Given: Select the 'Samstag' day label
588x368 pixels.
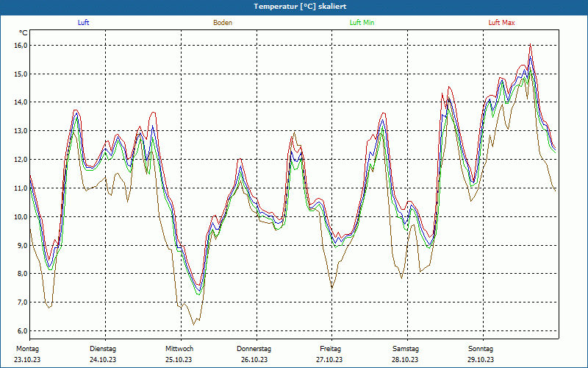Looking at the screenshot, I should pyautogui.click(x=406, y=348).
